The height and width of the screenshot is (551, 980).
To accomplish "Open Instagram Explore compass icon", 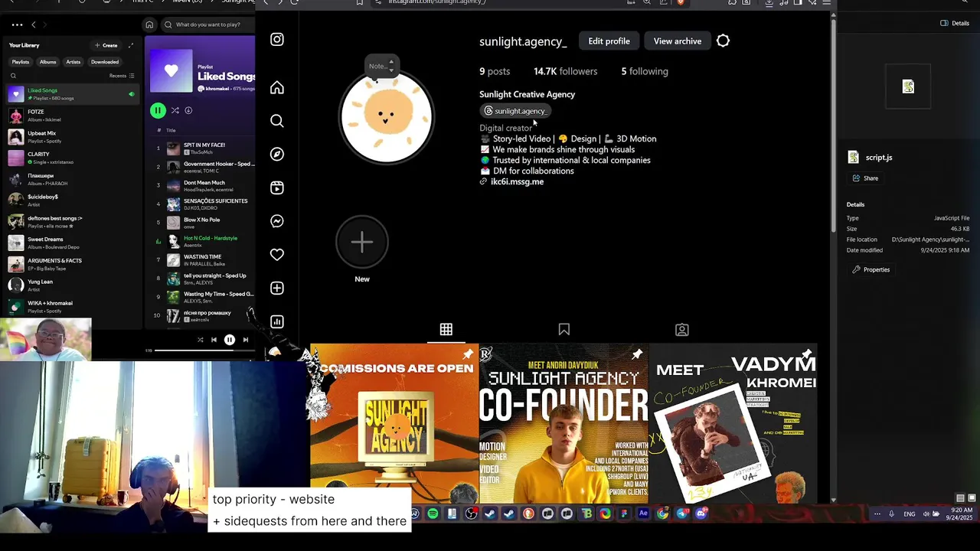I will point(277,154).
